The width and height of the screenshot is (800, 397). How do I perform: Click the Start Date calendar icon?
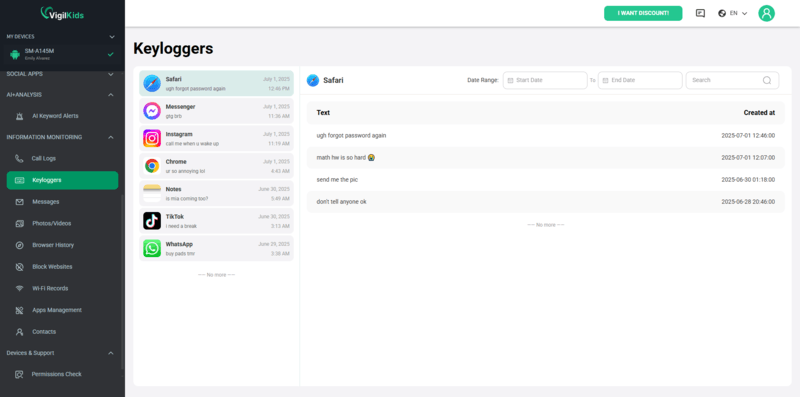tap(510, 81)
